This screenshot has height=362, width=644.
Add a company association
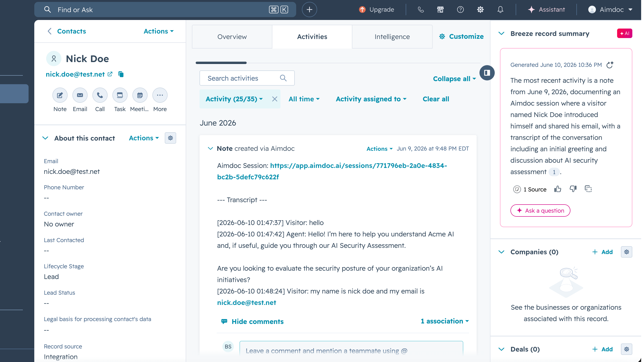[x=603, y=252]
